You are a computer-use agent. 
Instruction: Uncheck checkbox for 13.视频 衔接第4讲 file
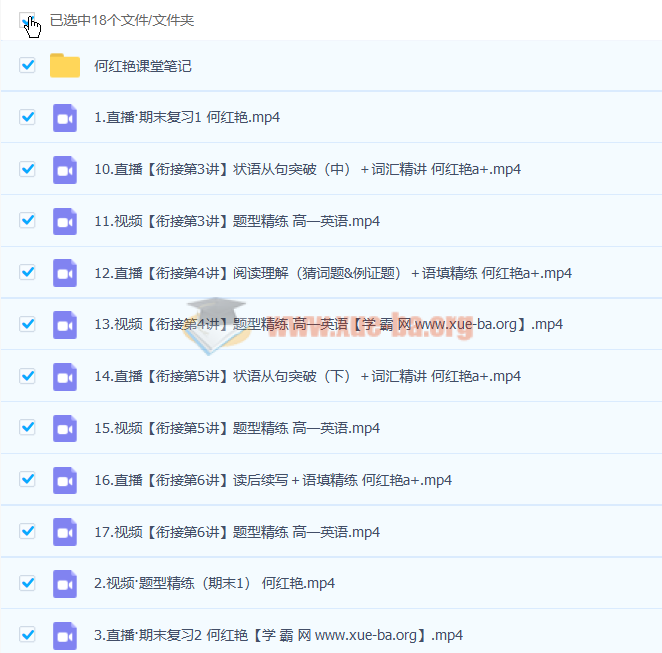pyautogui.click(x=27, y=325)
